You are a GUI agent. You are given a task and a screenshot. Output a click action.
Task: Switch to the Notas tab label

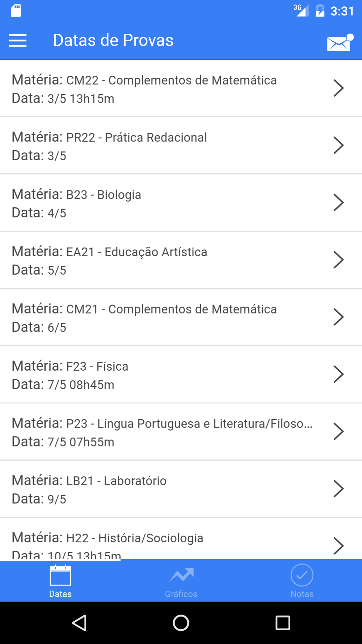302,594
